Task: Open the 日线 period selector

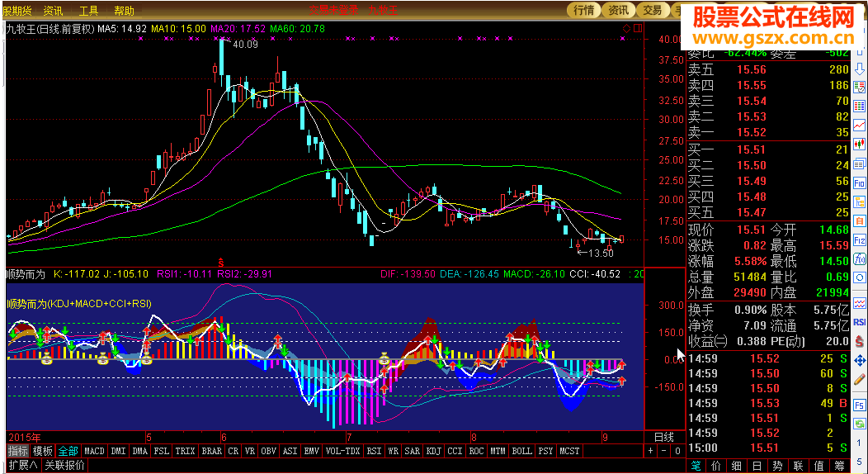Action: pyautogui.click(x=664, y=438)
